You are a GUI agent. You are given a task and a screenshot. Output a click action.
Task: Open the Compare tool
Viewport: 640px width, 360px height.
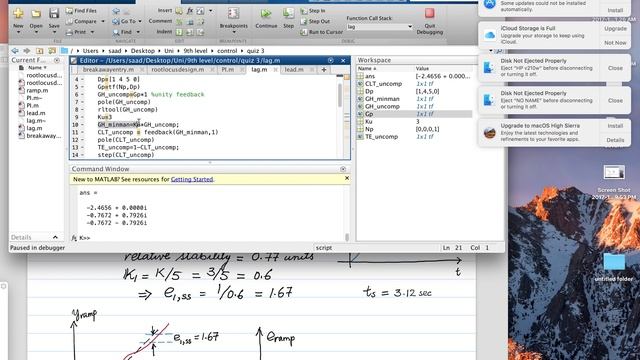click(x=81, y=21)
